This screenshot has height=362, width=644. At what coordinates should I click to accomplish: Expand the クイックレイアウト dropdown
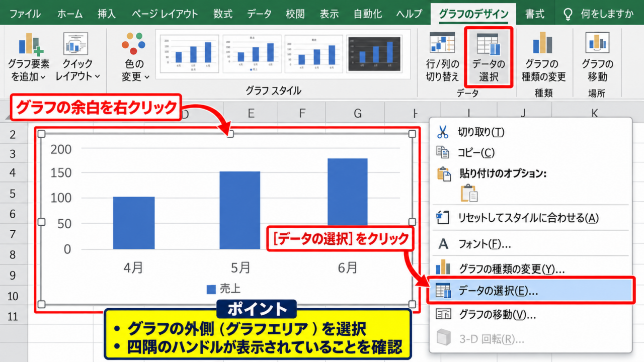[x=77, y=57]
